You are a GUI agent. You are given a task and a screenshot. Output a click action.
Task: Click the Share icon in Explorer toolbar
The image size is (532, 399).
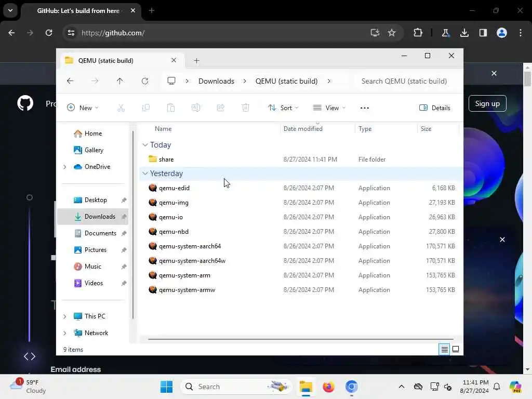(x=220, y=108)
